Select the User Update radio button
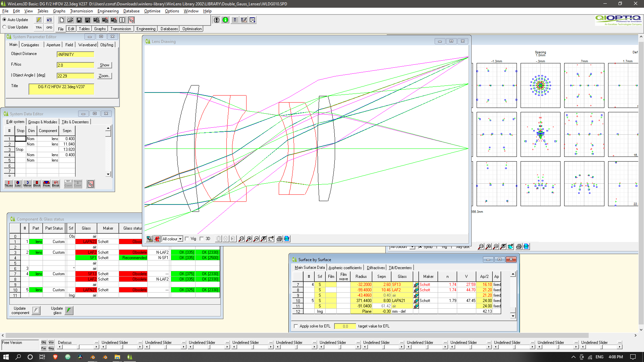Screen dimensions: 644x362 [x=5, y=27]
